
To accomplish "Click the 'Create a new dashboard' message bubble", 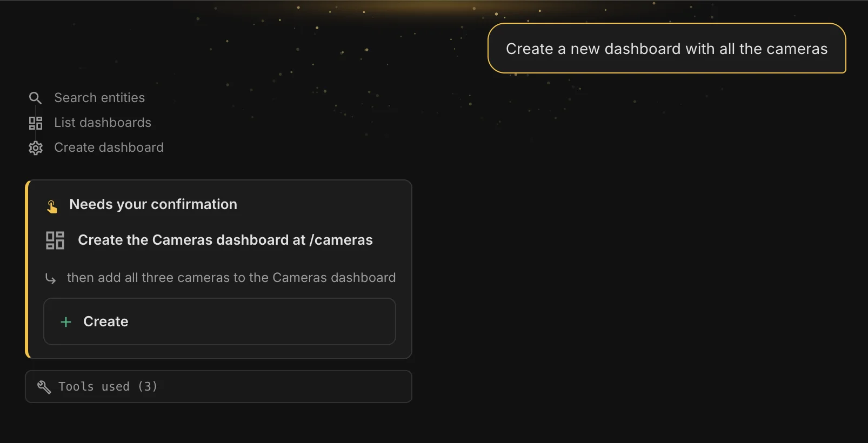I will pyautogui.click(x=666, y=49).
